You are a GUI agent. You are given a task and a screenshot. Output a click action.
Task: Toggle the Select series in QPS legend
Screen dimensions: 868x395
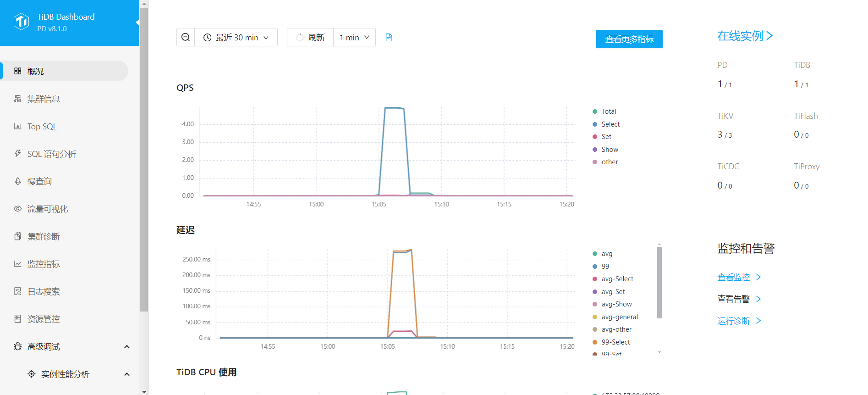click(610, 124)
